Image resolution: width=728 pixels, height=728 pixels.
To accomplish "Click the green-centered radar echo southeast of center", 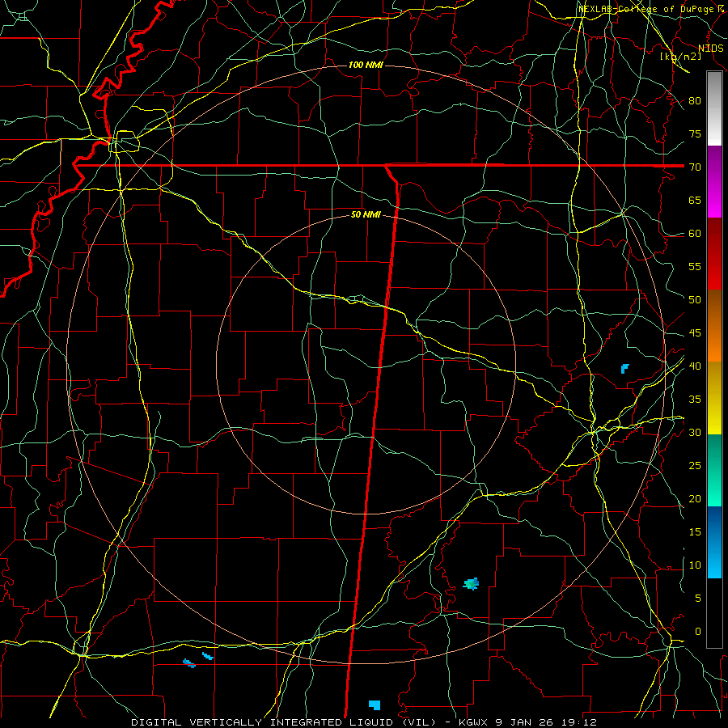I will point(472,584).
